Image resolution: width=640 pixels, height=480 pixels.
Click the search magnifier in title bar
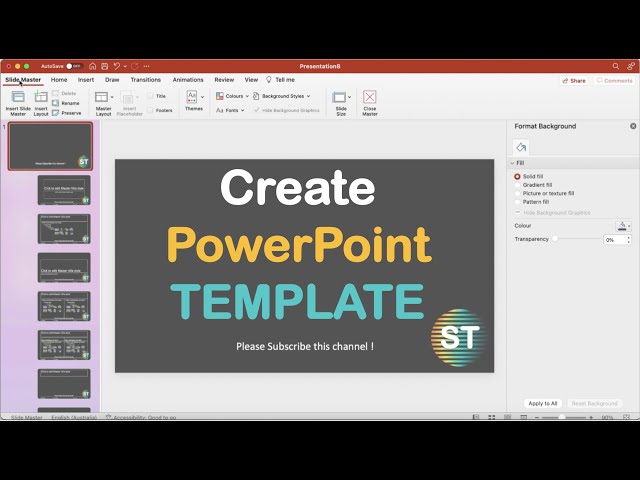[616, 66]
